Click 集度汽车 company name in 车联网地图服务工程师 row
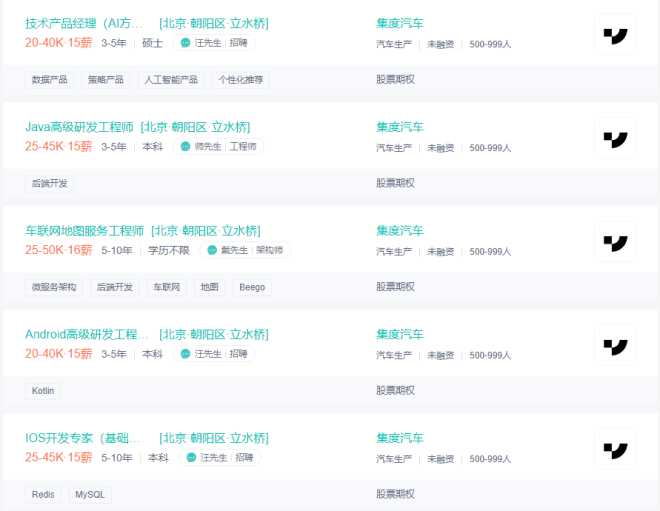Viewport: 660px width, 511px height. 400,231
